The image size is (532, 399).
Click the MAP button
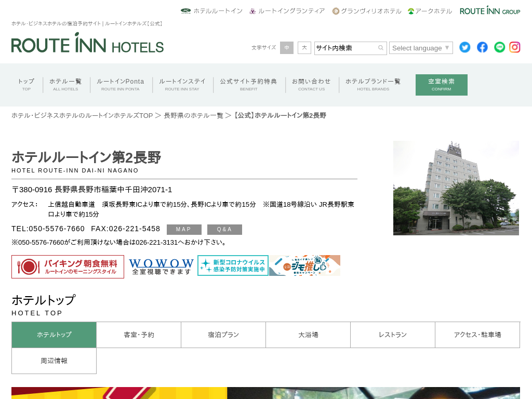coord(184,229)
